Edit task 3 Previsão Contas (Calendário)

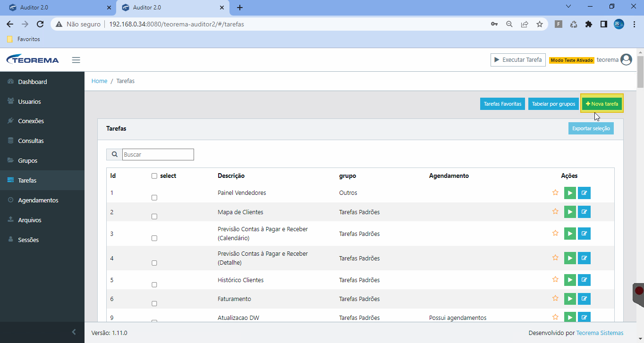pos(584,234)
